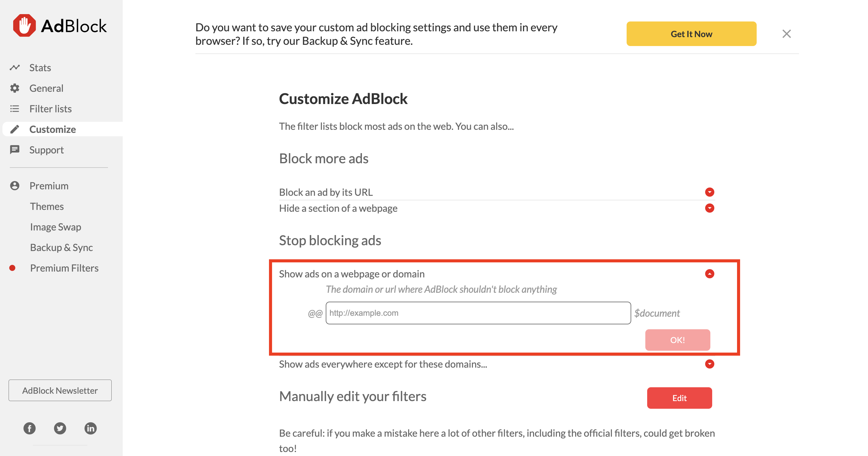Open Stats via the chart icon
The width and height of the screenshot is (868, 456).
tap(15, 68)
